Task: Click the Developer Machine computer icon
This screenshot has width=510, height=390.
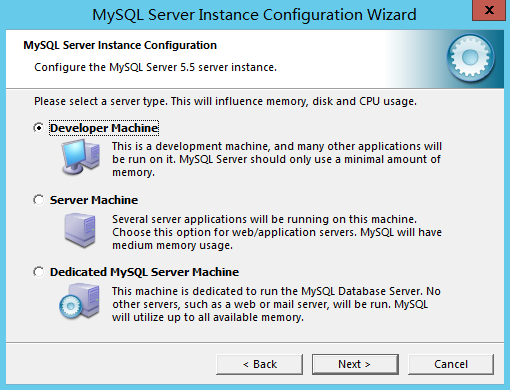Action: point(81,157)
